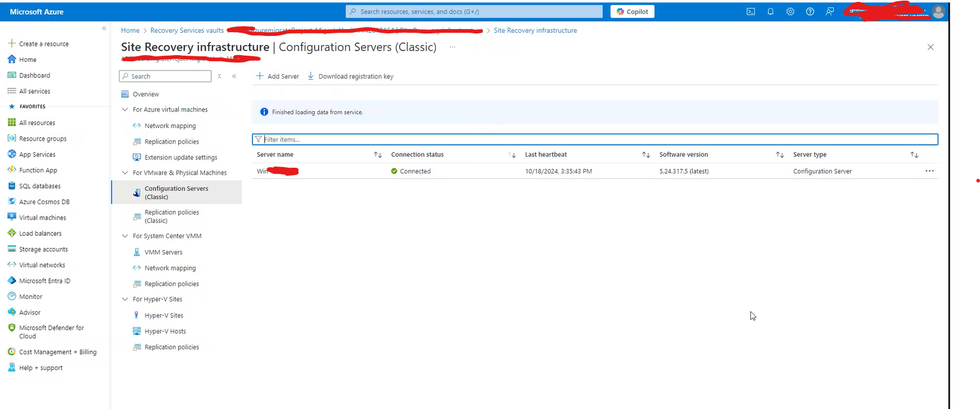Open Resource groups
Image resolution: width=980 pixels, height=409 pixels.
click(x=37, y=139)
